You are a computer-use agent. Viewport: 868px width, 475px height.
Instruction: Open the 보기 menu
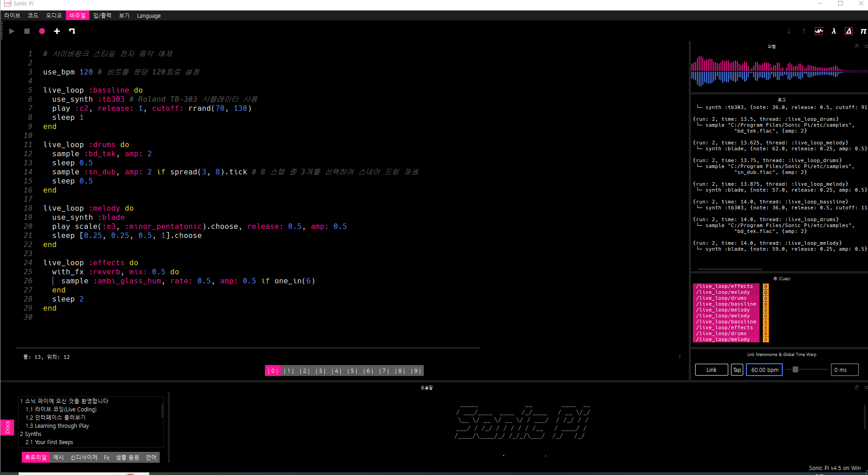pos(124,15)
